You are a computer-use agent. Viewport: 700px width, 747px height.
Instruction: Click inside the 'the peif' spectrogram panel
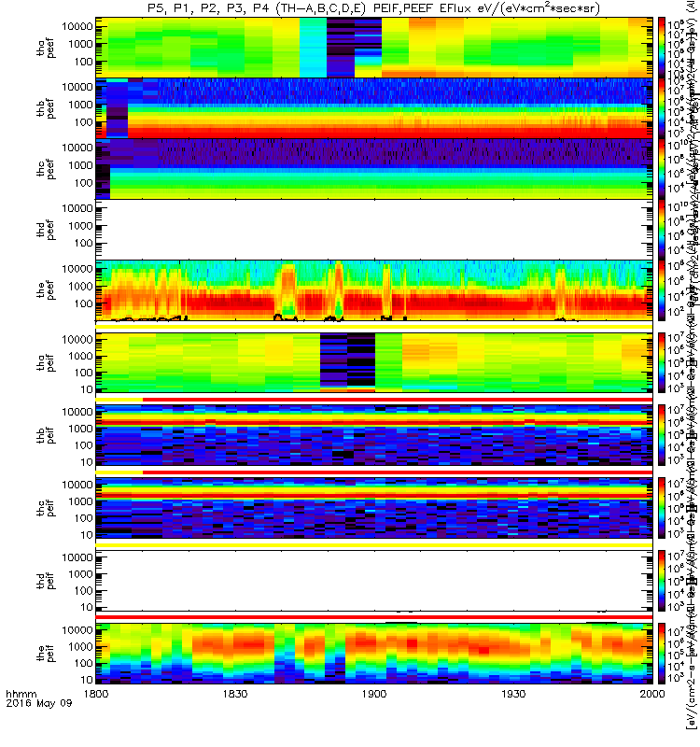point(374,654)
